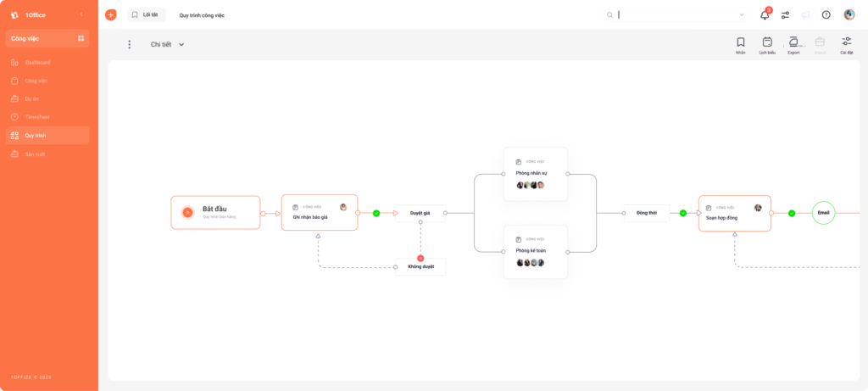This screenshot has height=391, width=868.
Task: Open the Lịch biểu calendar icon
Action: [767, 42]
